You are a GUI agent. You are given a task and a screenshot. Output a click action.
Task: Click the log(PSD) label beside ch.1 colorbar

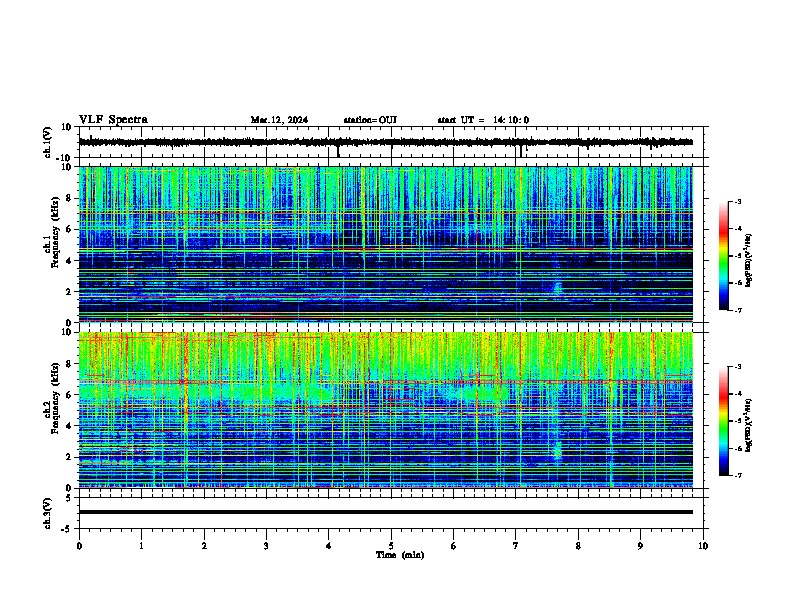coord(749,260)
